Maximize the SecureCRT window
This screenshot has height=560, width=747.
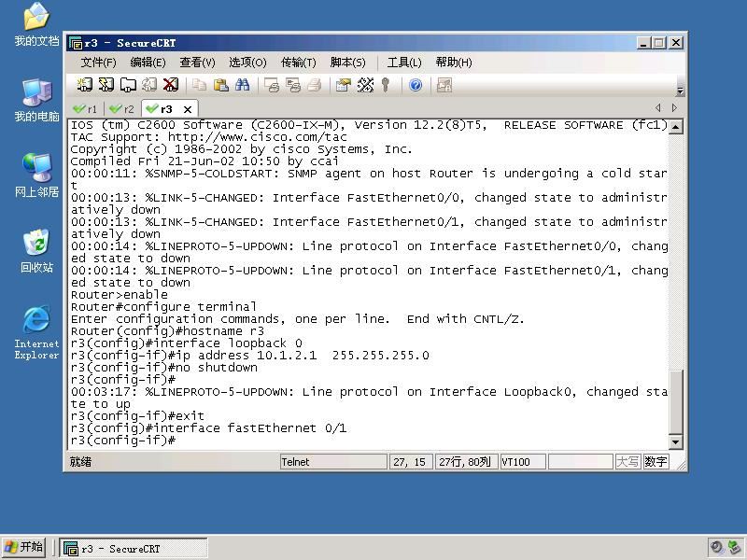[659, 43]
